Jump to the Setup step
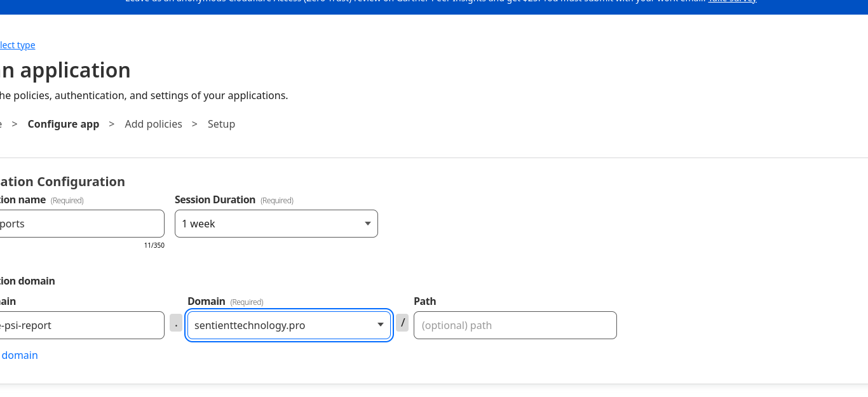 click(221, 124)
